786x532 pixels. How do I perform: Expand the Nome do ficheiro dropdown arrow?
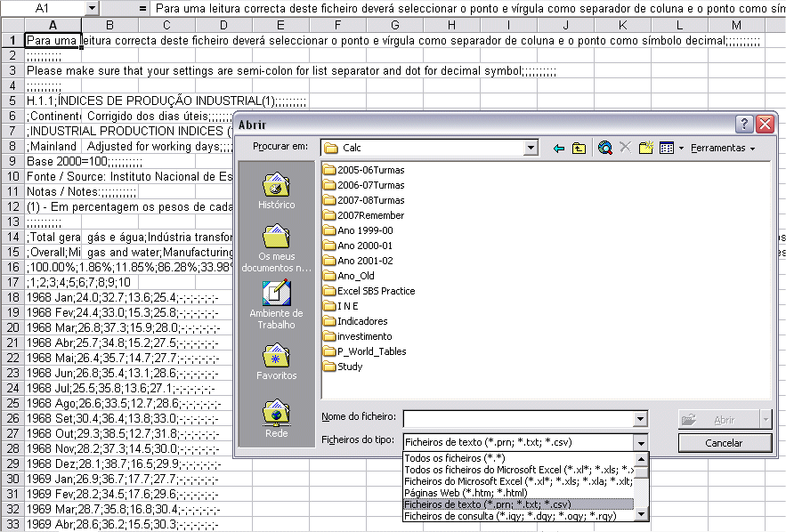(x=640, y=419)
